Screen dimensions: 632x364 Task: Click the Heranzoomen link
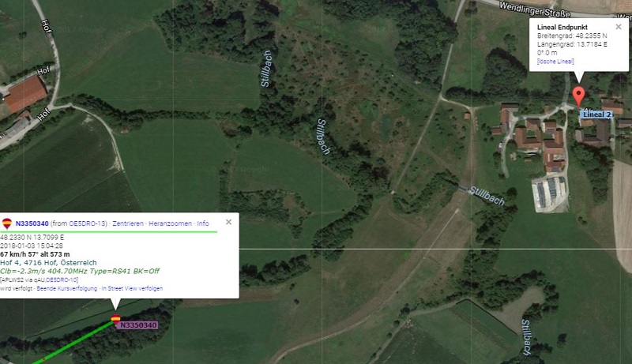(x=170, y=223)
